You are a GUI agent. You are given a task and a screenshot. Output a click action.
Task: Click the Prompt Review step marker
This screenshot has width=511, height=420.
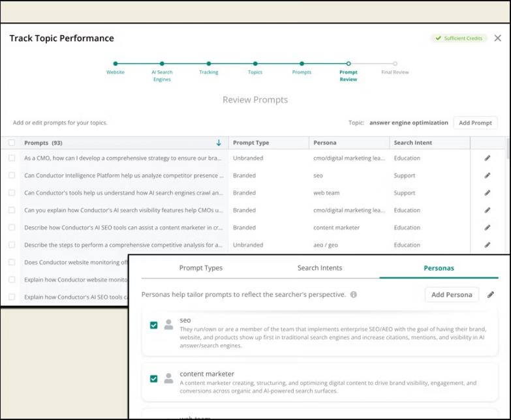point(348,64)
